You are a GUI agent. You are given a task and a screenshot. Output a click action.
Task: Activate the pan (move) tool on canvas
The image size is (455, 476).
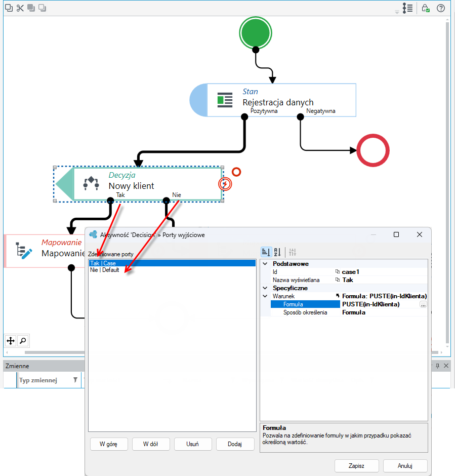coord(11,341)
